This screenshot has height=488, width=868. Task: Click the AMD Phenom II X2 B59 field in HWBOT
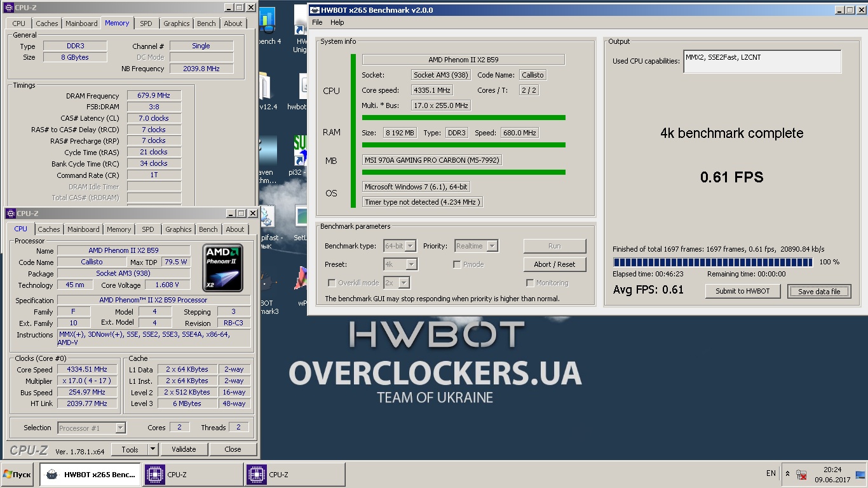(463, 60)
